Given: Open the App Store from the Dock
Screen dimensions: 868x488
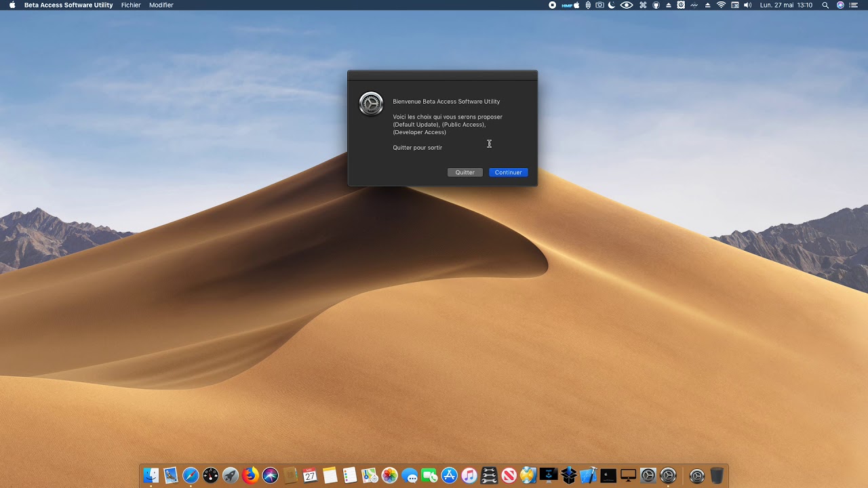Looking at the screenshot, I should [x=450, y=476].
